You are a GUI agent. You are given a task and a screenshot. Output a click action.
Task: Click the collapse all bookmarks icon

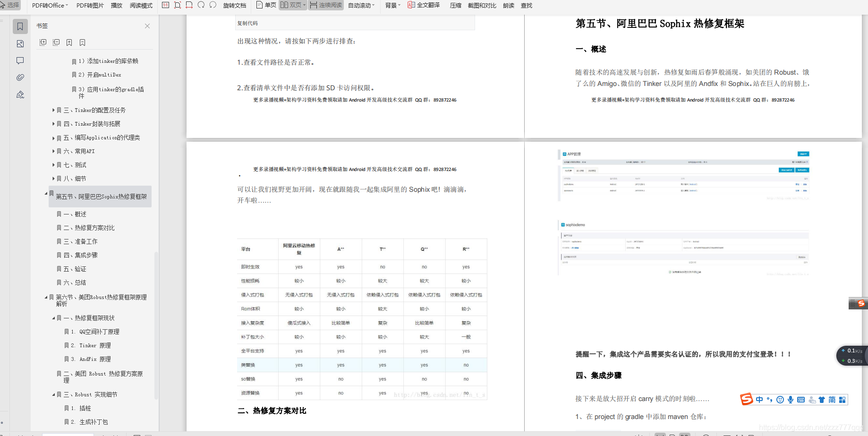click(56, 43)
